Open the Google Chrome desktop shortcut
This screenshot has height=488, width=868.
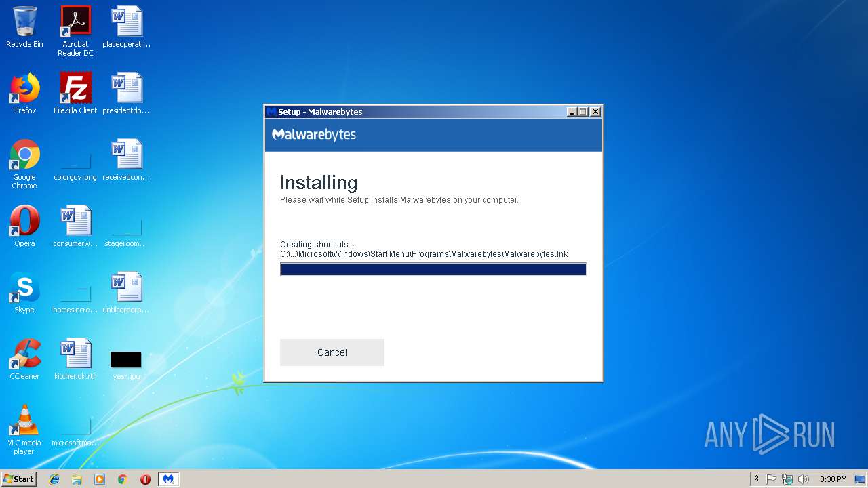tap(24, 164)
